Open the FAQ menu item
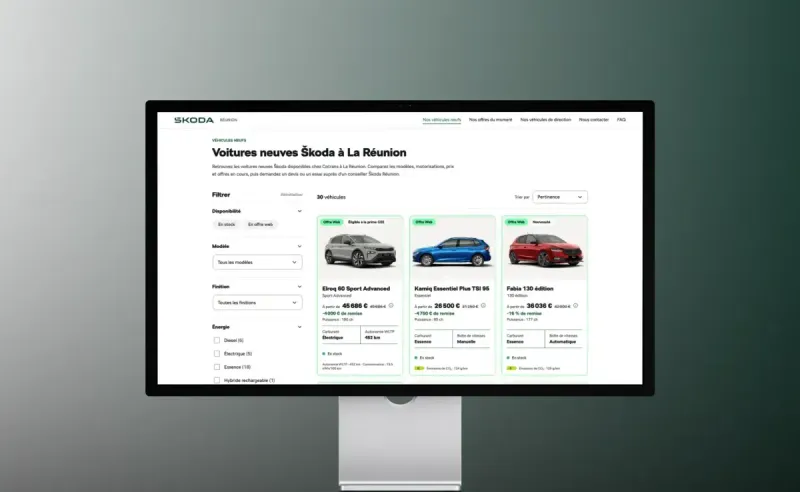This screenshot has width=800, height=492. [621, 120]
